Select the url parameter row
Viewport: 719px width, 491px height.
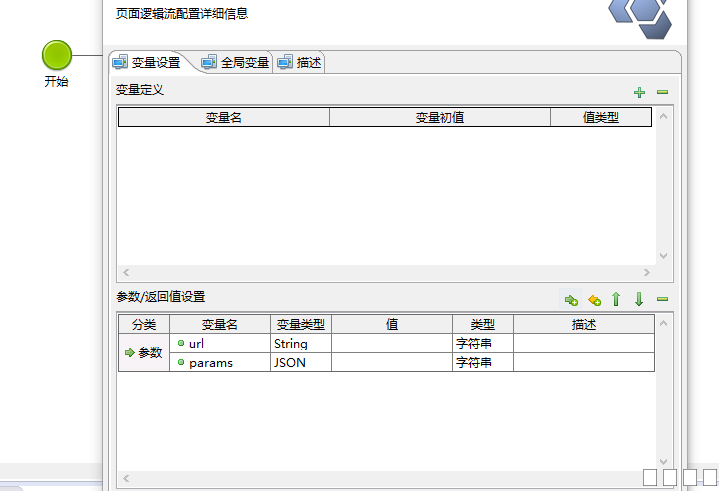(x=219, y=343)
